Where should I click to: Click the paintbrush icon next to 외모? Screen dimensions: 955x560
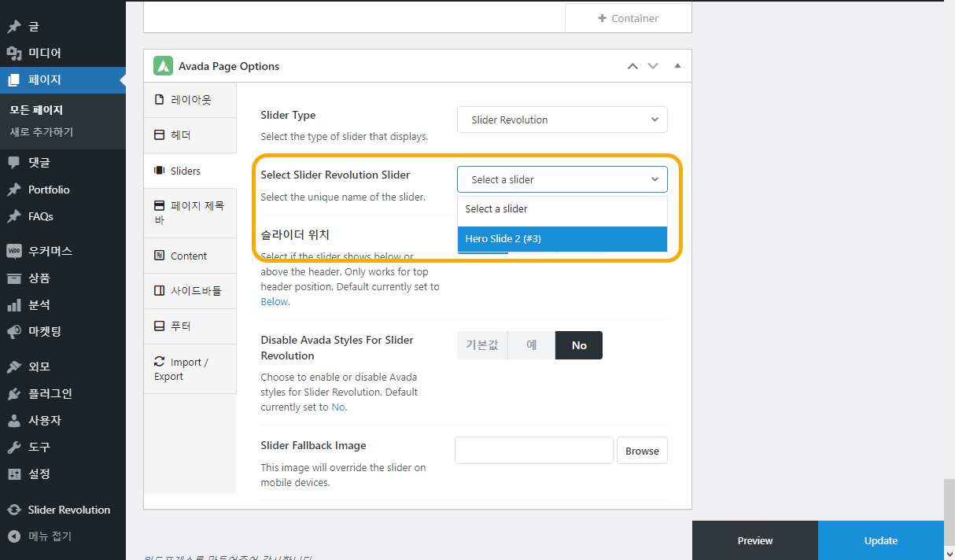(x=13, y=367)
